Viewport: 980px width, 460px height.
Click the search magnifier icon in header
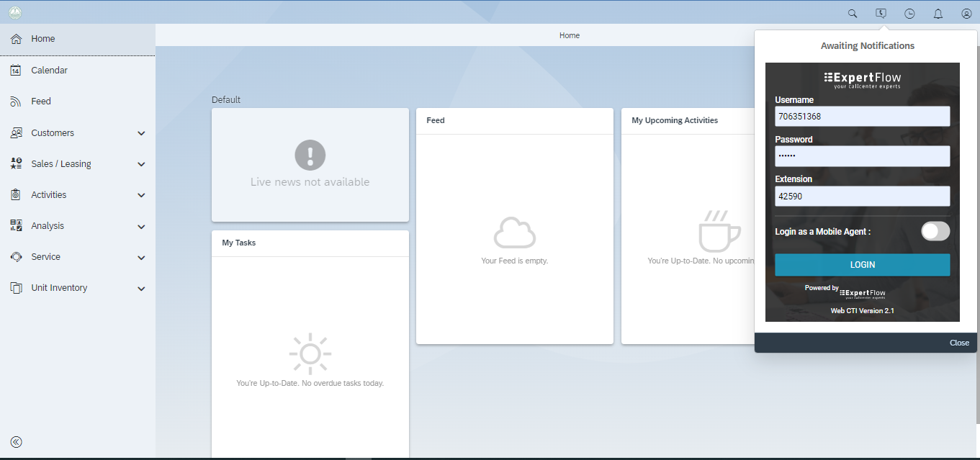[853, 14]
